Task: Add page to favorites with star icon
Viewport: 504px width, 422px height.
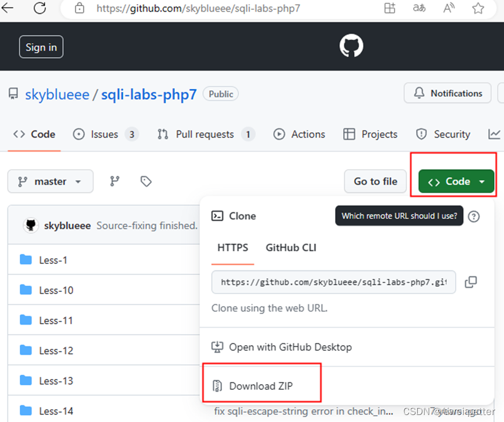Action: tap(478, 8)
